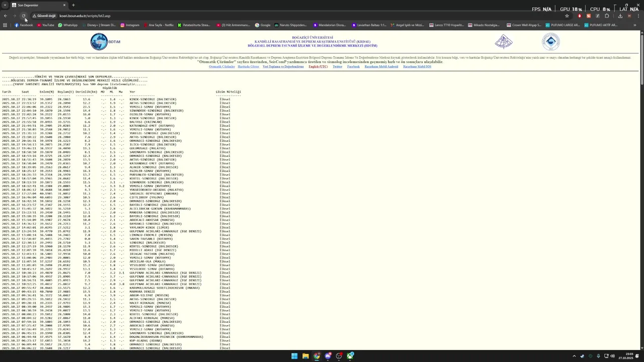Open the Instagram bookmark
644x362 pixels.
point(130,25)
